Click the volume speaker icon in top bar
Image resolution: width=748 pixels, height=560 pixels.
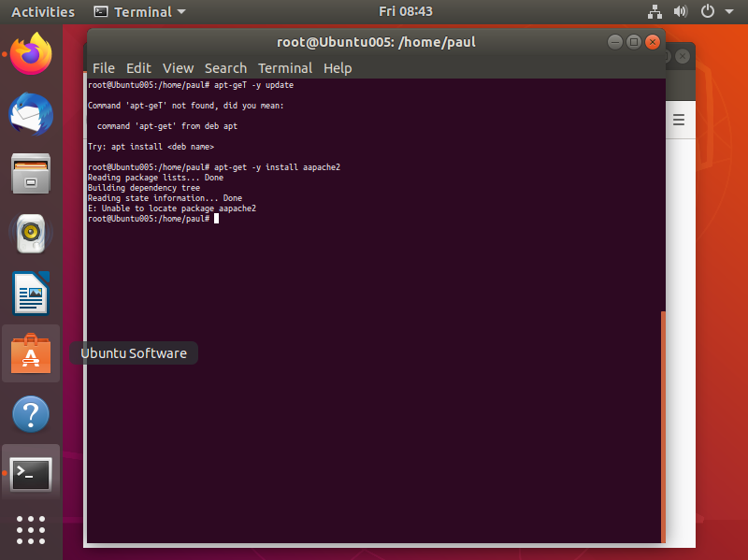[x=681, y=11]
